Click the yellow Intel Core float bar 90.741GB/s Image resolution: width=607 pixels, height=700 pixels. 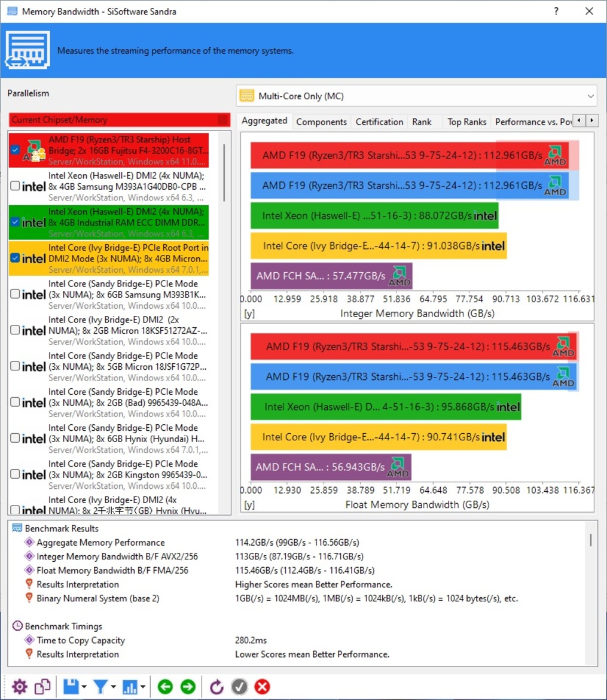[x=379, y=437]
